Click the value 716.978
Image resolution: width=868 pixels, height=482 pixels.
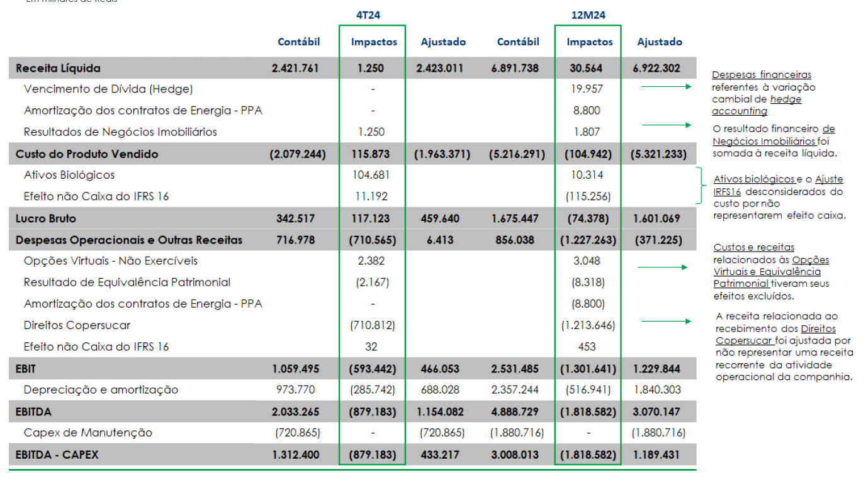[295, 240]
